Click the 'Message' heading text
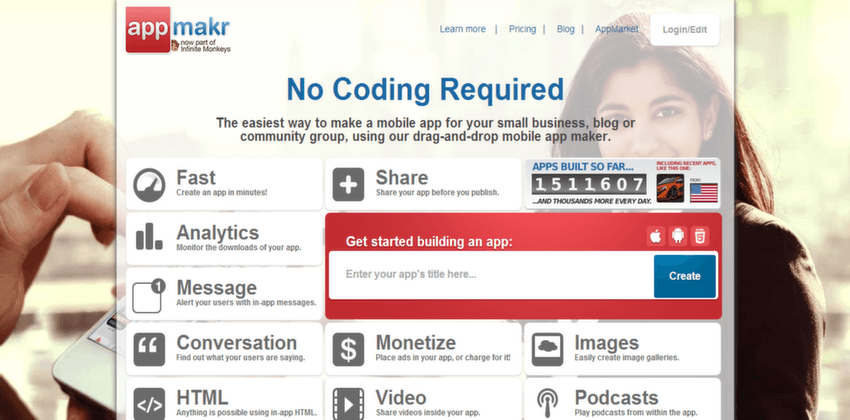 pos(216,287)
